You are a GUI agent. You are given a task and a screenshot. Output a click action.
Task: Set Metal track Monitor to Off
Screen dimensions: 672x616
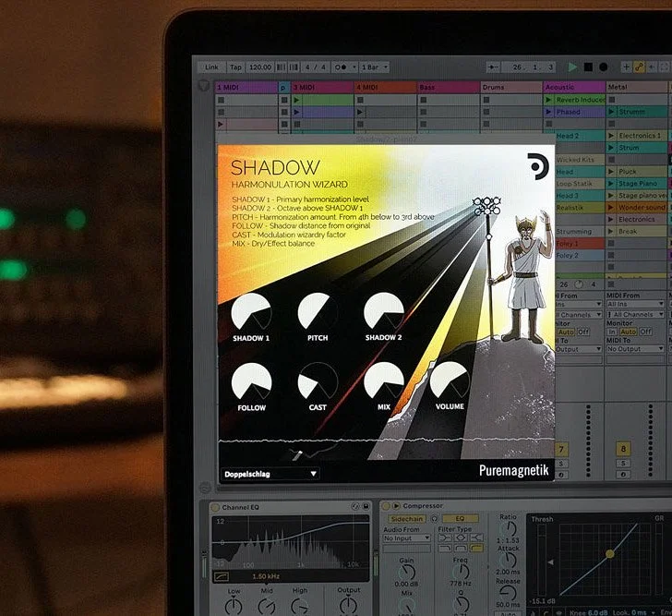click(645, 332)
